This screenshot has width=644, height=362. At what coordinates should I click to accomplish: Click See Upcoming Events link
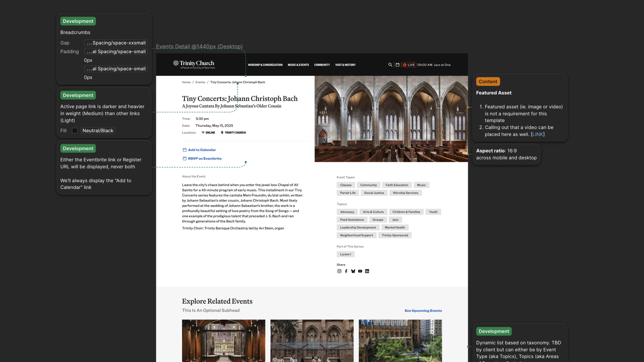423,311
